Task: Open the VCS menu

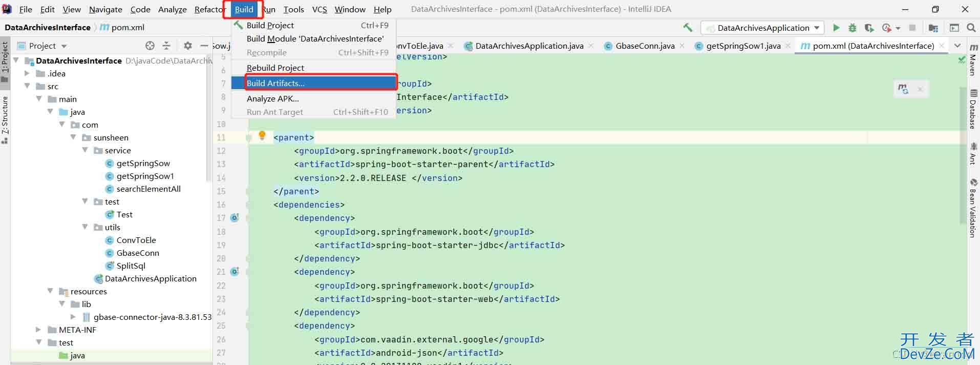Action: point(319,9)
